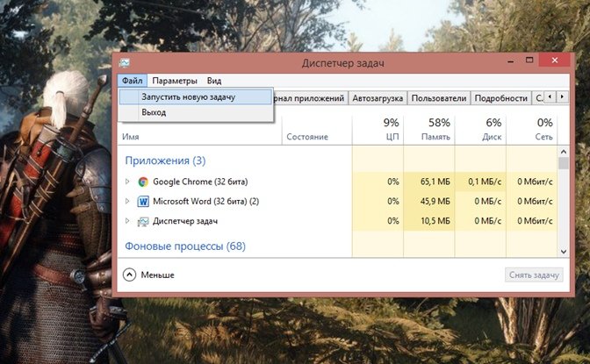Select the Google Chrome (32 бита) row
590x364 pixels.
point(338,182)
